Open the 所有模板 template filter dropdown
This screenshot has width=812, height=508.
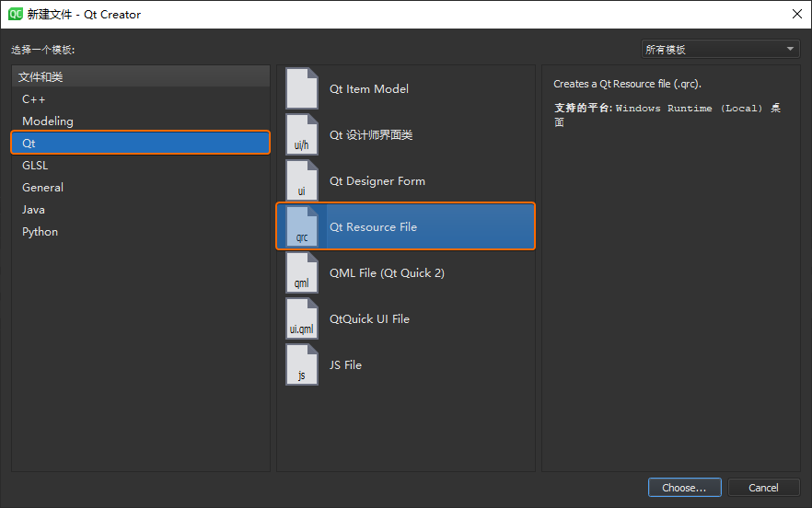720,49
